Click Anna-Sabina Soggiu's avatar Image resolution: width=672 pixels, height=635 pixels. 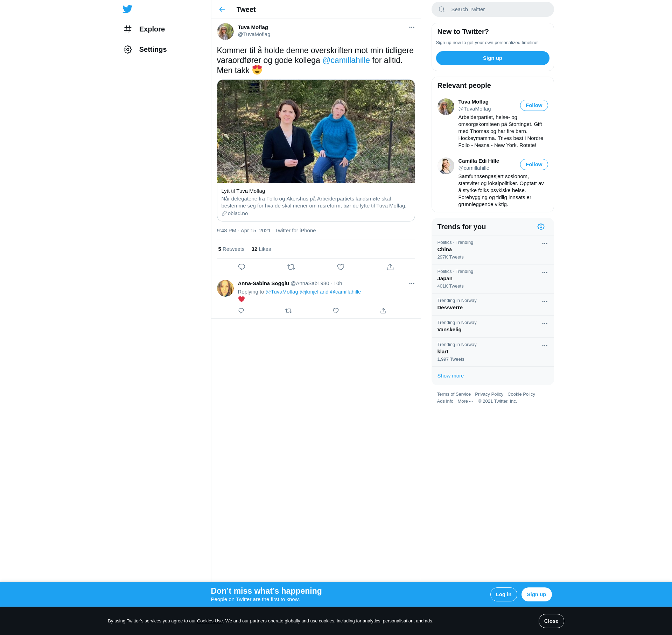pos(225,288)
